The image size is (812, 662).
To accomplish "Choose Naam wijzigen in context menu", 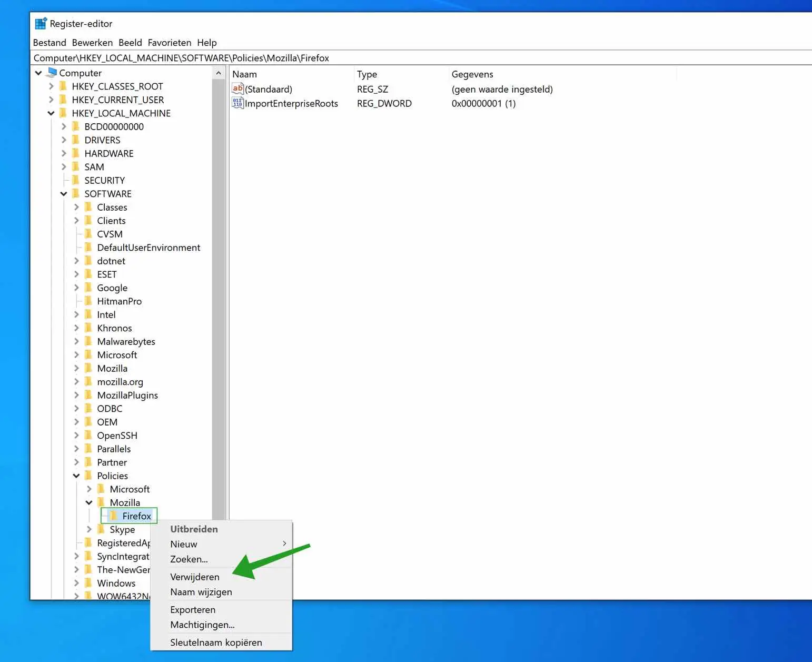I will click(221, 592).
